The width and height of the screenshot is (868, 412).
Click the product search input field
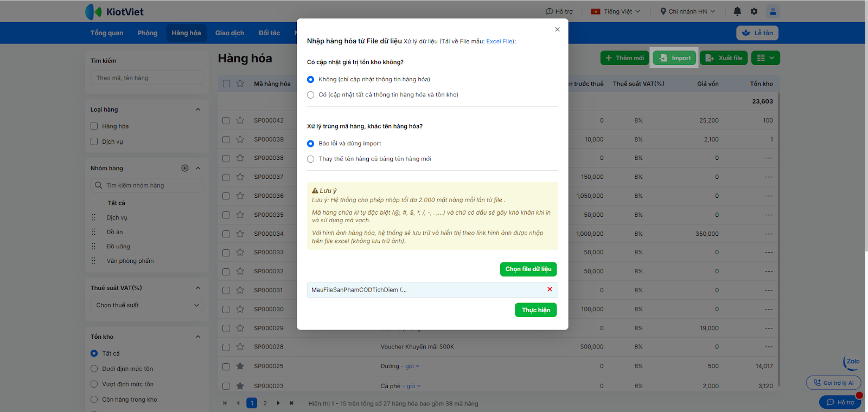tap(147, 78)
